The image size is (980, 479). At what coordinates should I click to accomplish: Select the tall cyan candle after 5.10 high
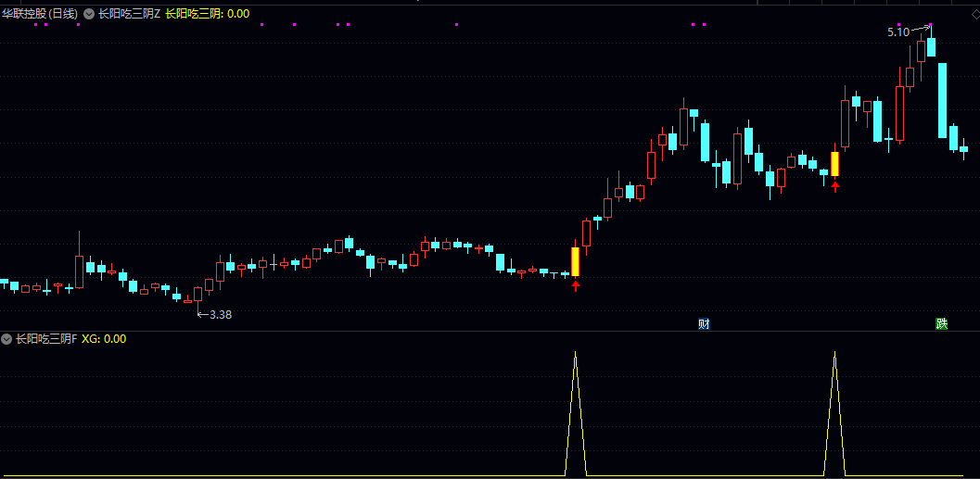(x=942, y=101)
